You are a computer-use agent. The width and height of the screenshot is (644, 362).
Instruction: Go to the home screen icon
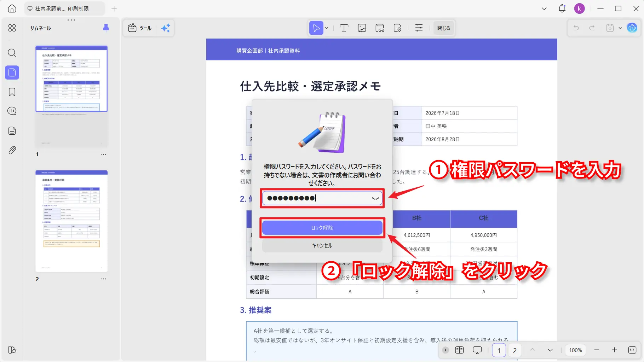point(12,8)
